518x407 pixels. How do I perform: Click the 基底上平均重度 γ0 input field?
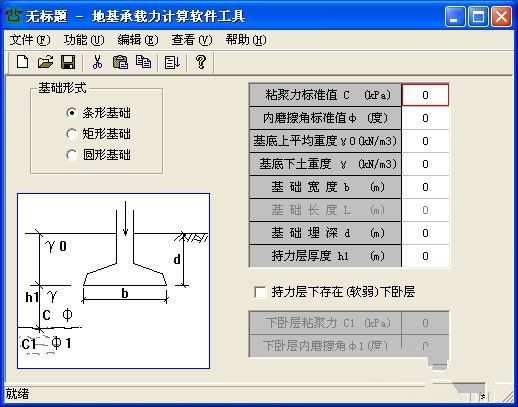425,141
